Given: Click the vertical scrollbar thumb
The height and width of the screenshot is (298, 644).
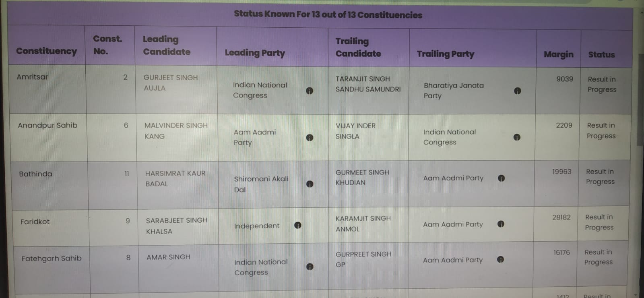Looking at the screenshot, I should [640, 99].
